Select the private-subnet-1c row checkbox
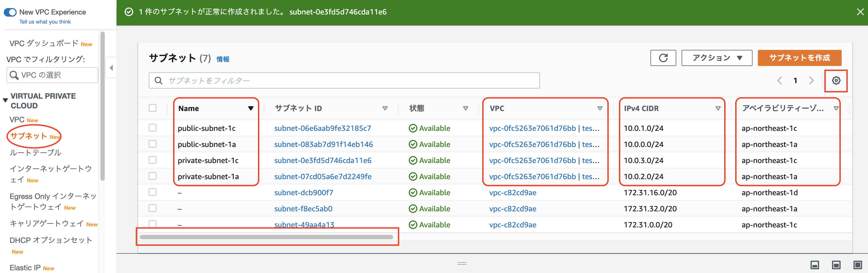This screenshot has width=868, height=273. coord(153,160)
